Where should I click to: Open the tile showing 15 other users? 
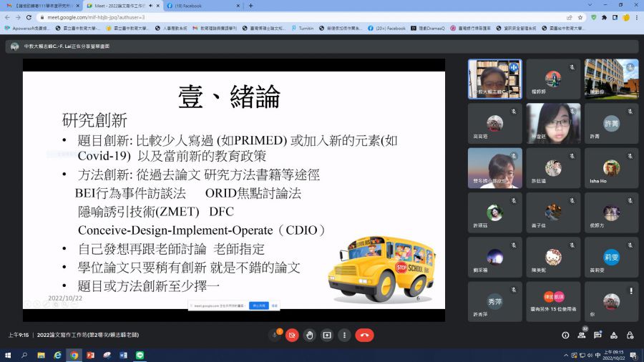(x=552, y=301)
